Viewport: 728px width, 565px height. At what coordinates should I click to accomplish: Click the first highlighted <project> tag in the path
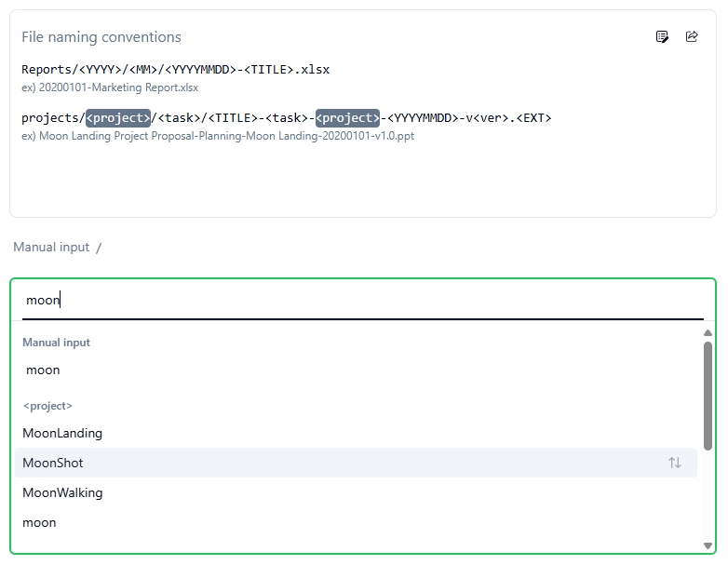(x=118, y=118)
